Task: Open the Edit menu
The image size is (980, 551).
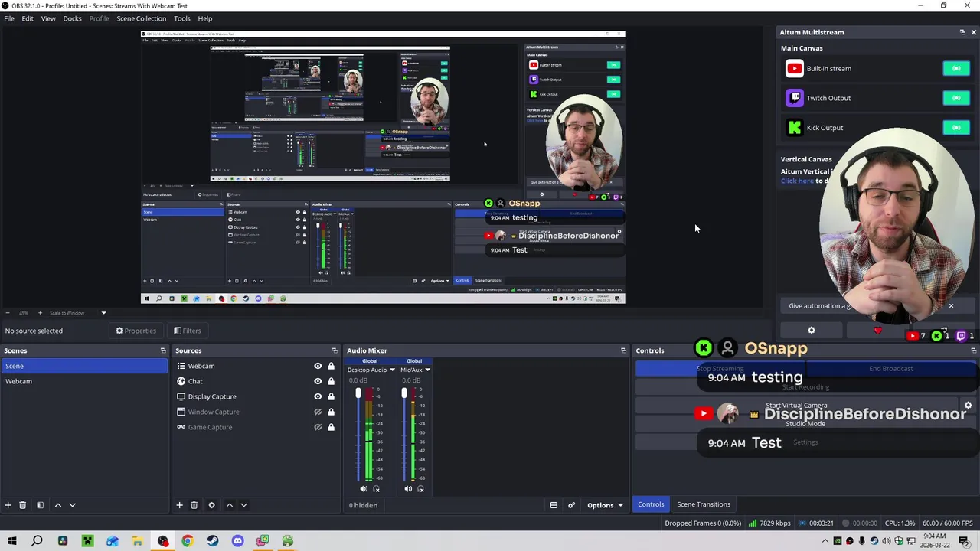Action: click(28, 18)
